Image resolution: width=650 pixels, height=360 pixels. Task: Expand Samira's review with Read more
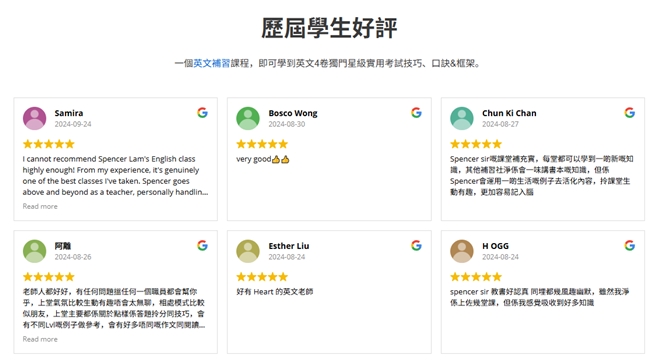tap(40, 206)
